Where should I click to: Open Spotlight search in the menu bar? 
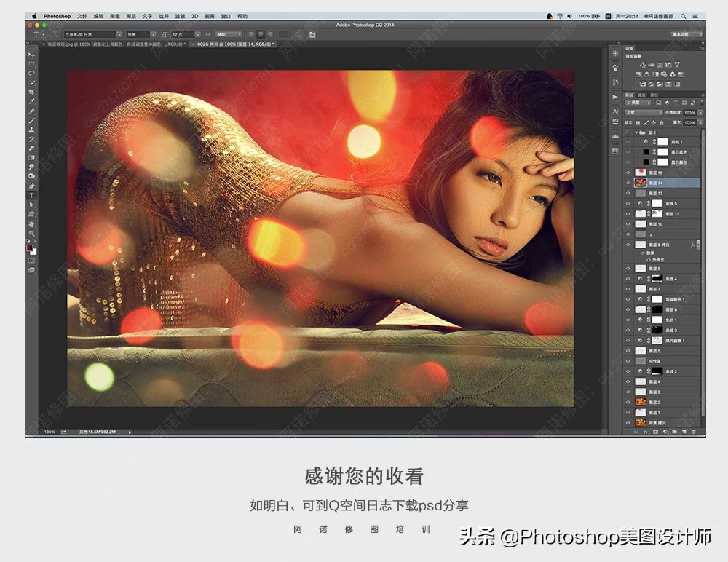pyautogui.click(x=684, y=16)
